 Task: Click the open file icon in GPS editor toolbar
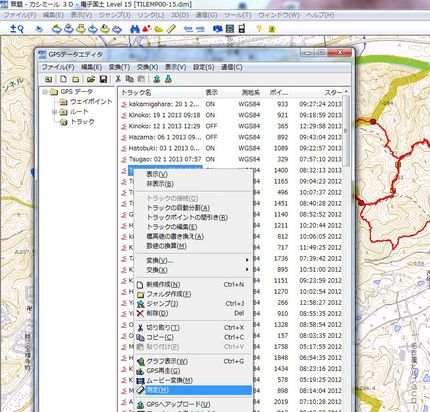[x=91, y=79]
